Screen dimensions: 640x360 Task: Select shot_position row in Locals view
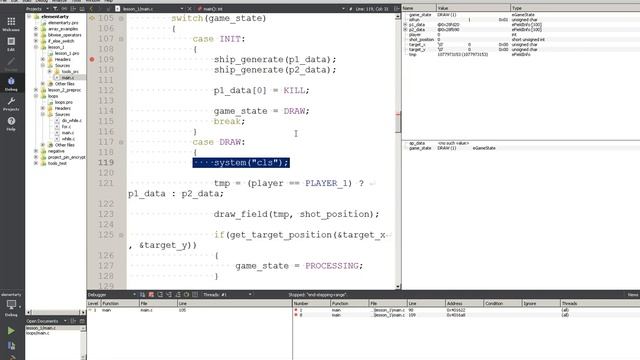coord(521,40)
